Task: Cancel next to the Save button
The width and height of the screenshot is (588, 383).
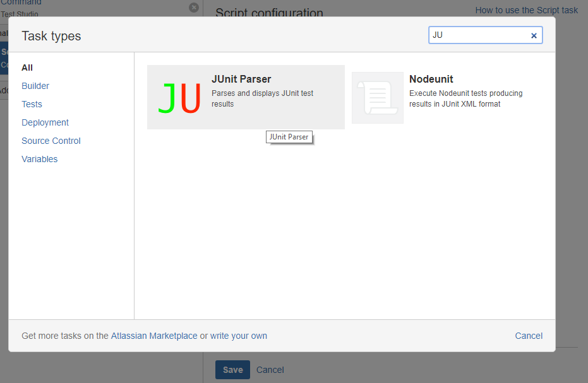Action: click(x=270, y=370)
